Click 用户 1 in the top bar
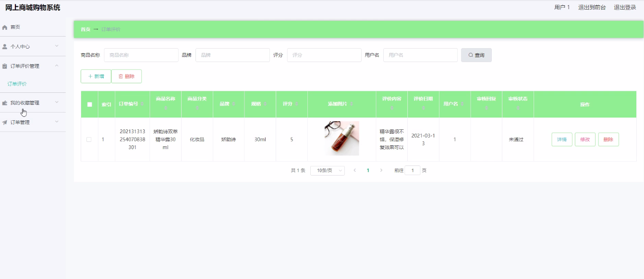Screen dimensions: 644x279 tap(562, 7)
